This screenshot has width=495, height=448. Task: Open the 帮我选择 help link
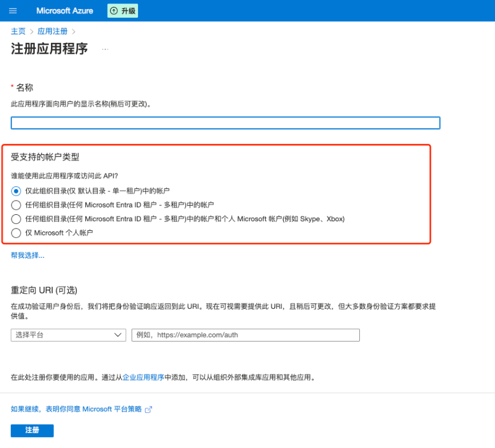(27, 256)
